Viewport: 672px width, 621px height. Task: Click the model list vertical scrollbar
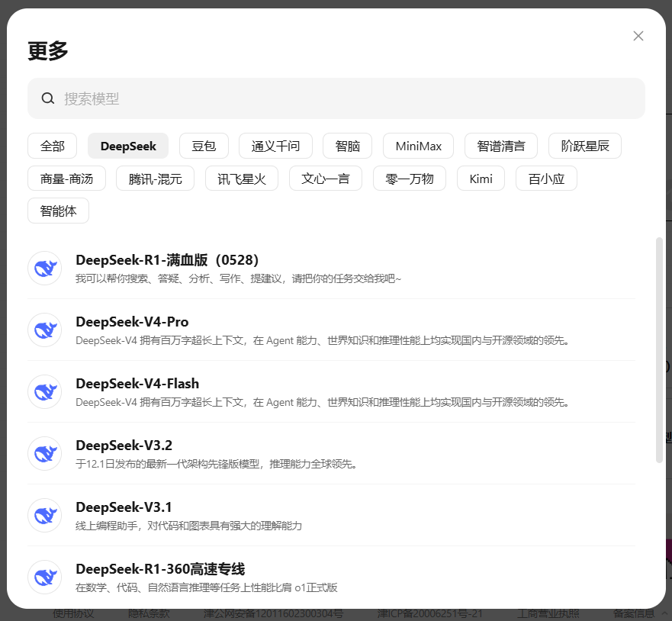click(x=659, y=349)
